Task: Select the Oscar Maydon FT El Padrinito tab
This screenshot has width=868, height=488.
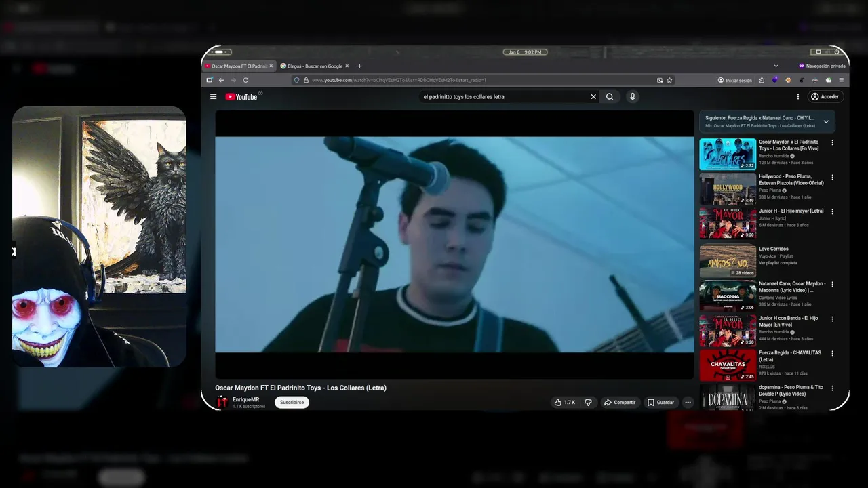Action: click(238, 66)
